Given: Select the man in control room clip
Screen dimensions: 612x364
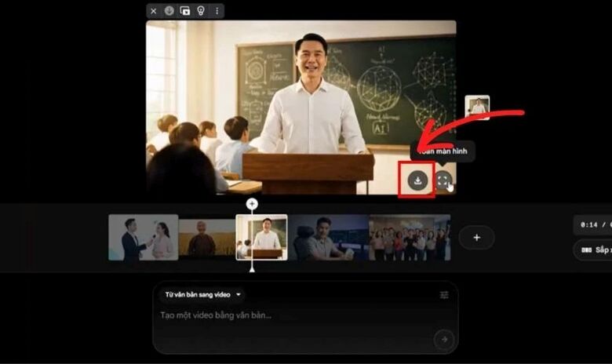Looking at the screenshot, I should click(x=328, y=237).
